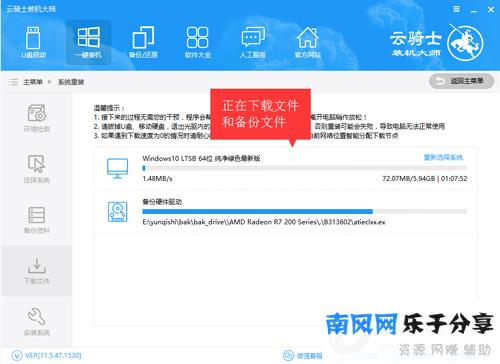The height and width of the screenshot is (364, 500).
Task: Click the E:\yunqishi\bak backup path text
Action: pyautogui.click(x=264, y=222)
